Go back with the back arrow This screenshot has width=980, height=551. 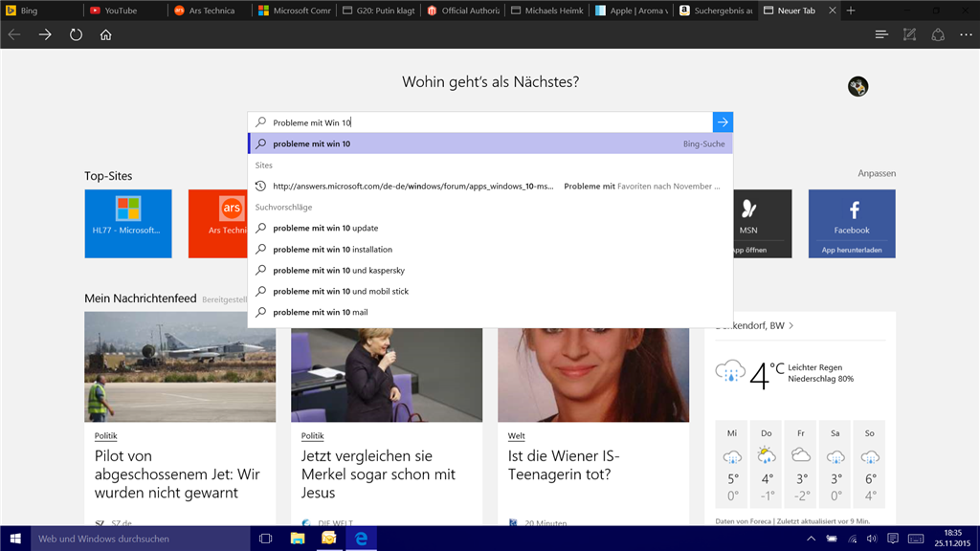pyautogui.click(x=14, y=35)
